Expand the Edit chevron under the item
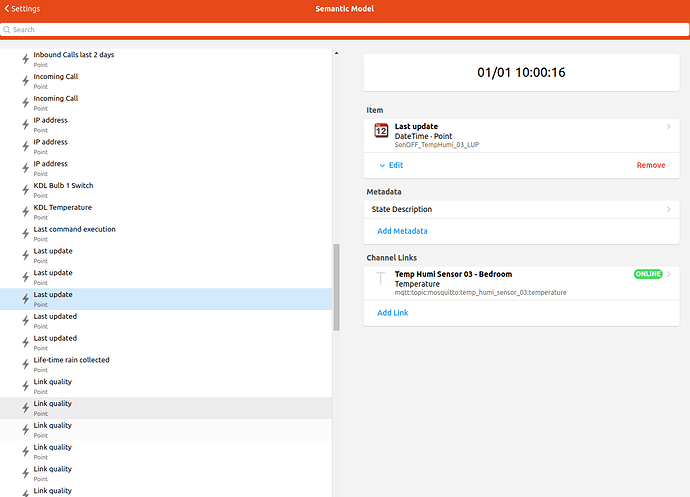 381,165
